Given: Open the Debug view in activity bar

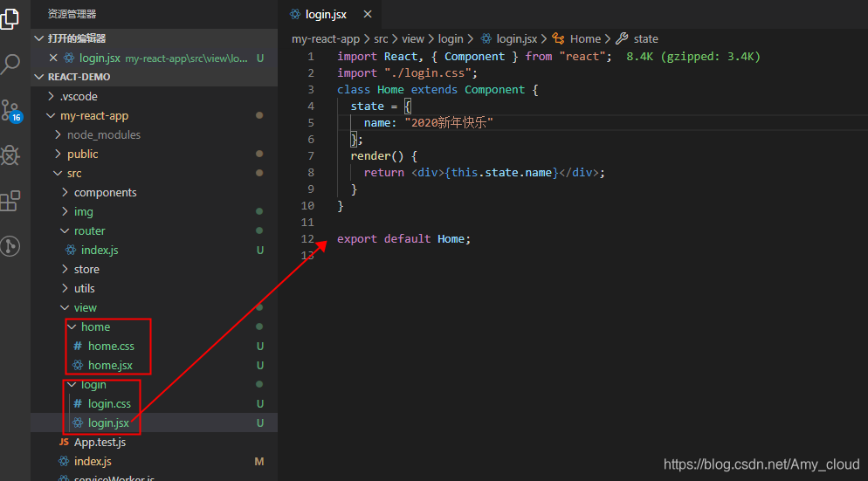Looking at the screenshot, I should [x=10, y=155].
